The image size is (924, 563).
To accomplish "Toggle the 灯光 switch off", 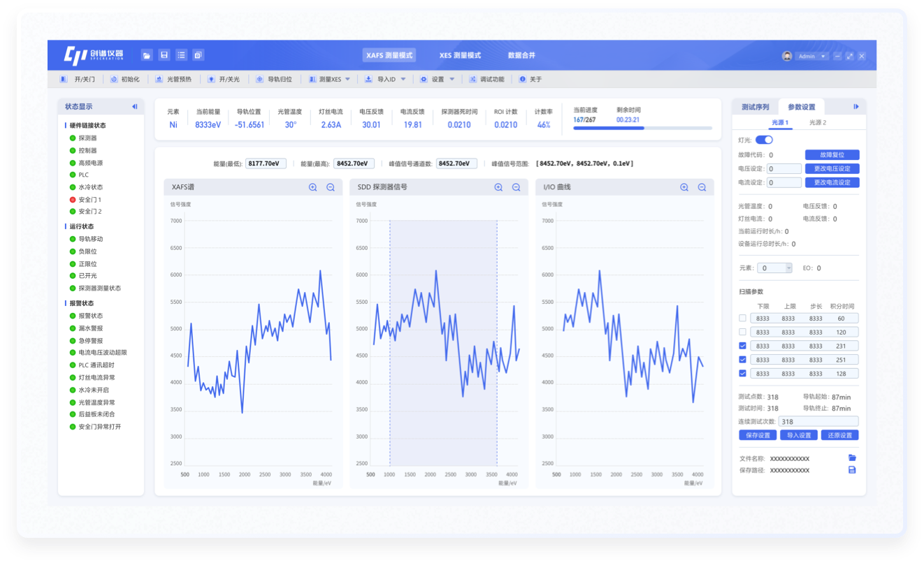I will [x=764, y=140].
